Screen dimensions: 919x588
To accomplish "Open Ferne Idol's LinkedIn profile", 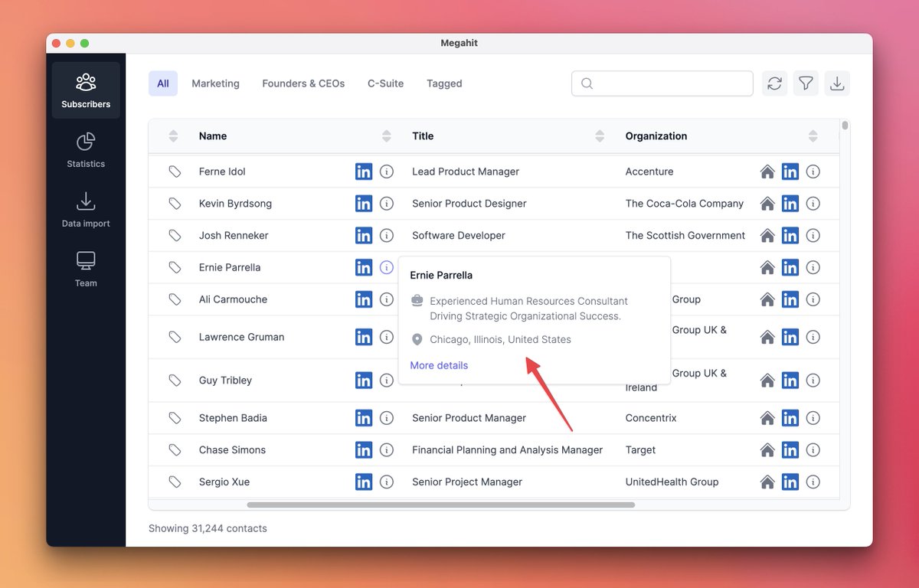I will 364,171.
